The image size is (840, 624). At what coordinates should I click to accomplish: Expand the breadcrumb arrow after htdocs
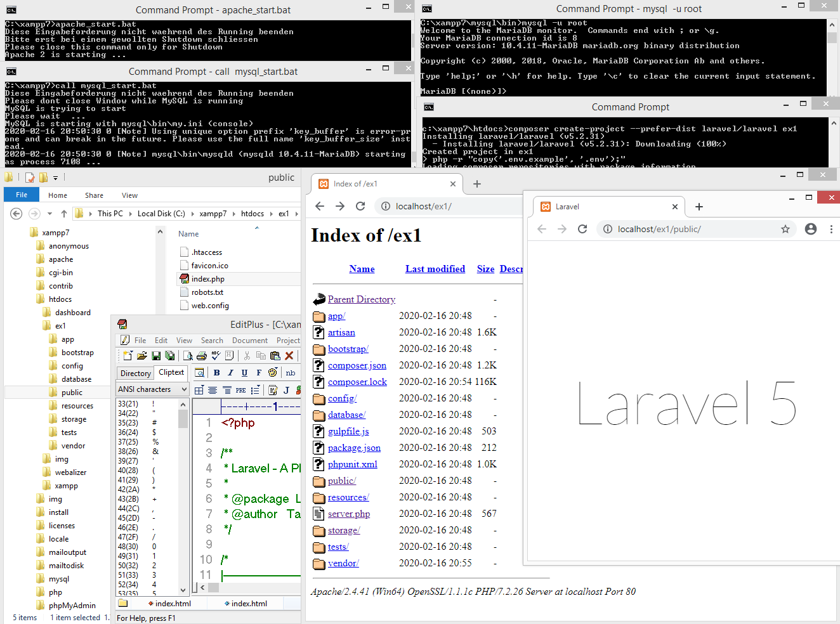pos(272,214)
